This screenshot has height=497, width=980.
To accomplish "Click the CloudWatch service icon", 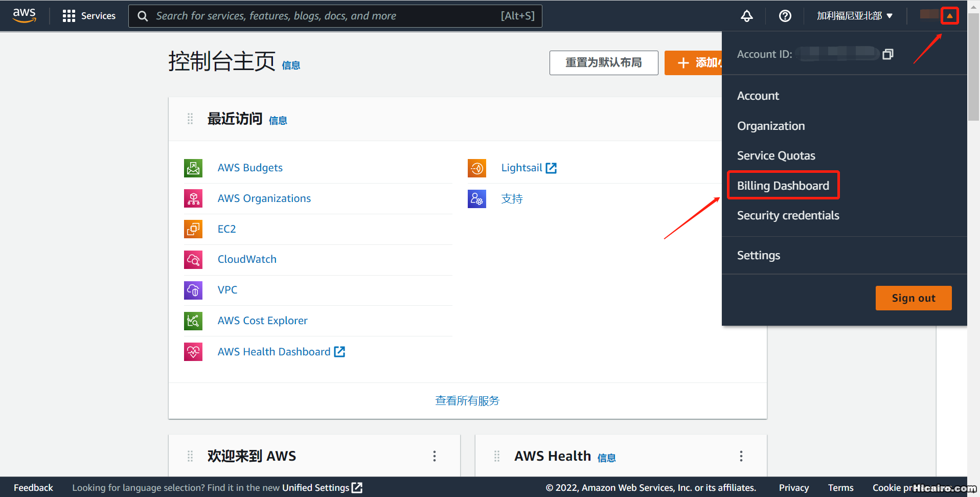I will (x=193, y=260).
